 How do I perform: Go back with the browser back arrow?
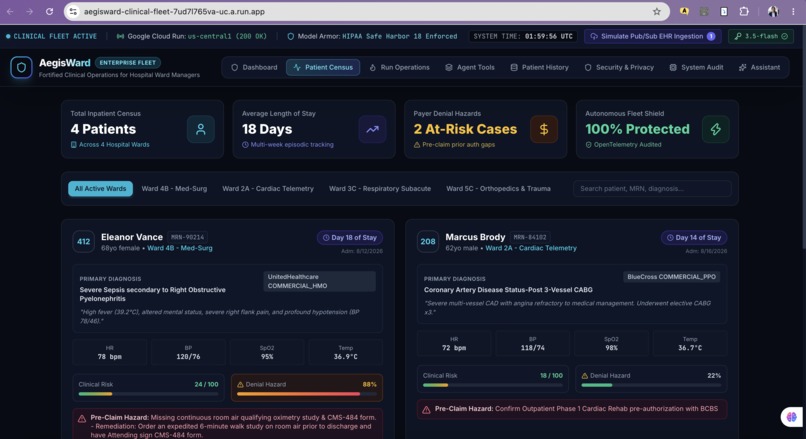10,11
